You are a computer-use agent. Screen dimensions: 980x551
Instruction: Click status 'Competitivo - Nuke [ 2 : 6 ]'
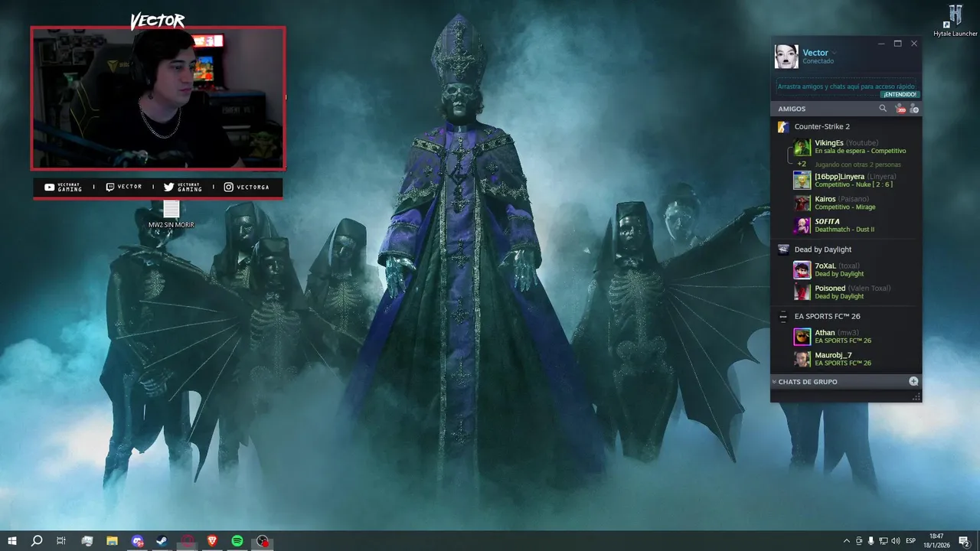tap(854, 184)
